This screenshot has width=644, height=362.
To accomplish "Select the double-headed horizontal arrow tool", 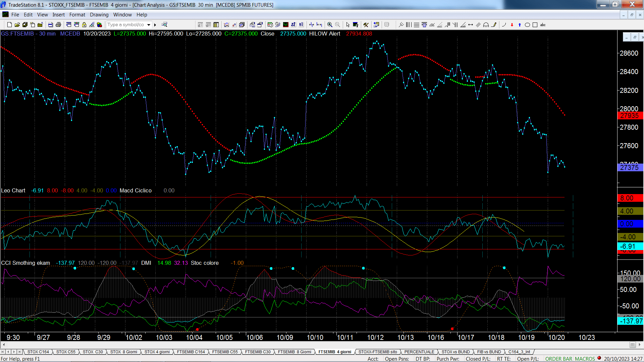I will click(x=471, y=25).
